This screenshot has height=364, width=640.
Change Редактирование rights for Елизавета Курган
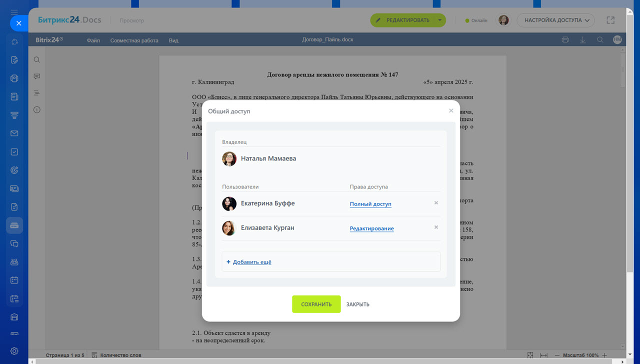(x=371, y=228)
